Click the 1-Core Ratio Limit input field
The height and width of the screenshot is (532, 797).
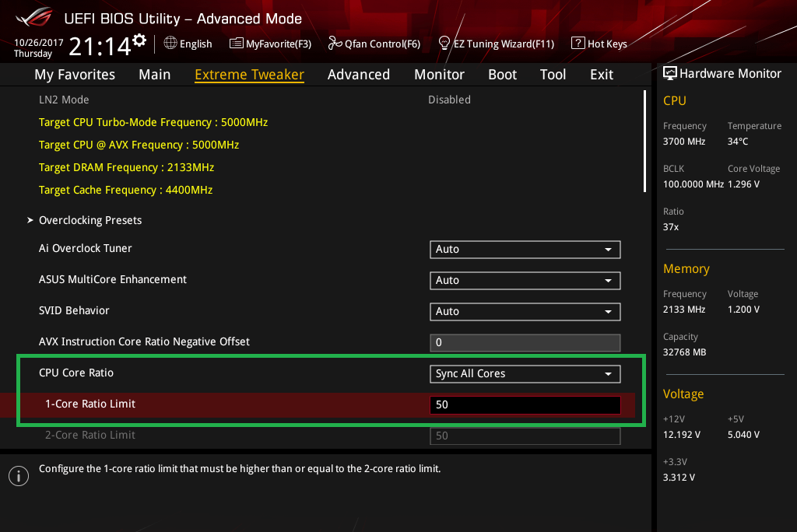525,405
